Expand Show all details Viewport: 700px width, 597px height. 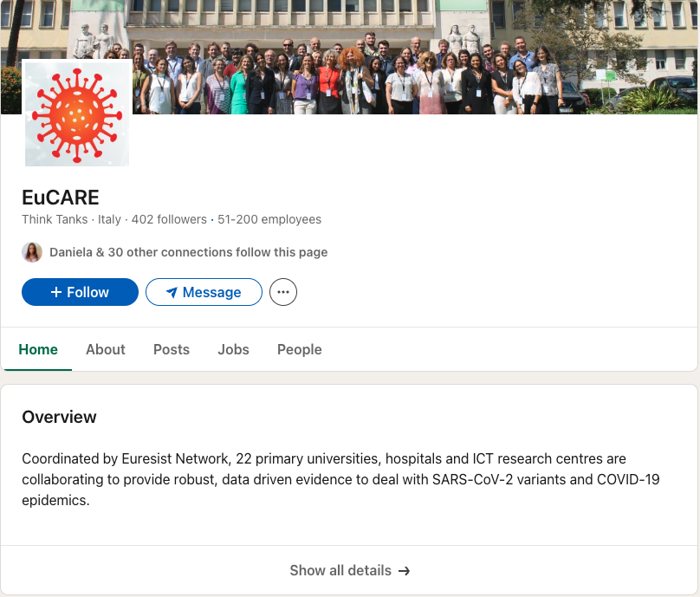pos(340,570)
